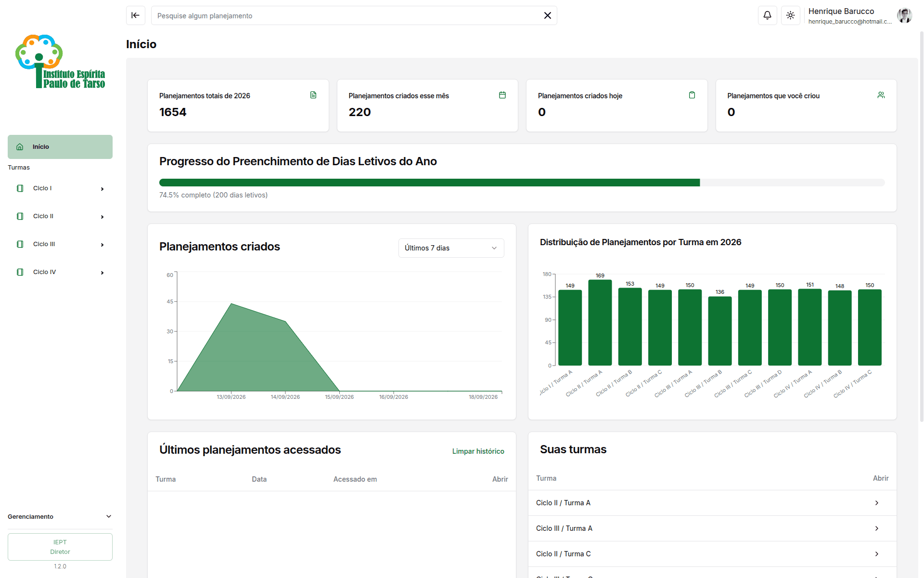The image size is (924, 578).
Task: Select Ciclo IV menu item
Action: [x=60, y=272]
